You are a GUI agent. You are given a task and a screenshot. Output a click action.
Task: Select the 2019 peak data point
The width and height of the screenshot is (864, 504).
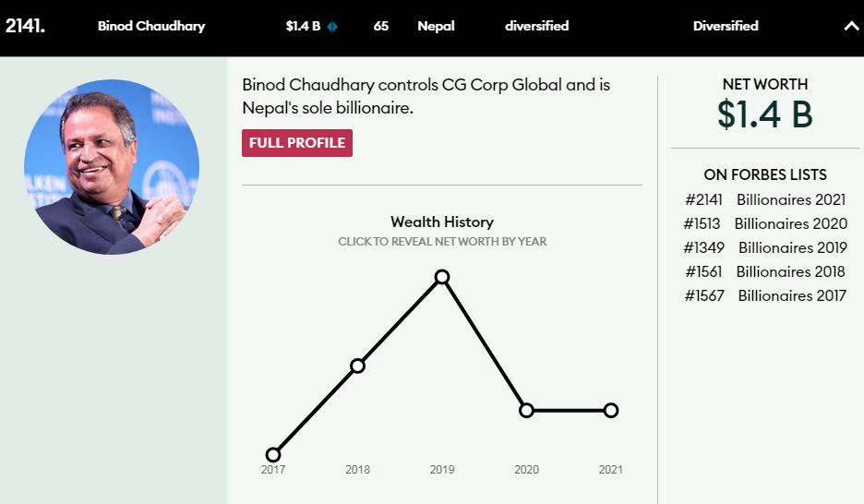click(x=442, y=277)
